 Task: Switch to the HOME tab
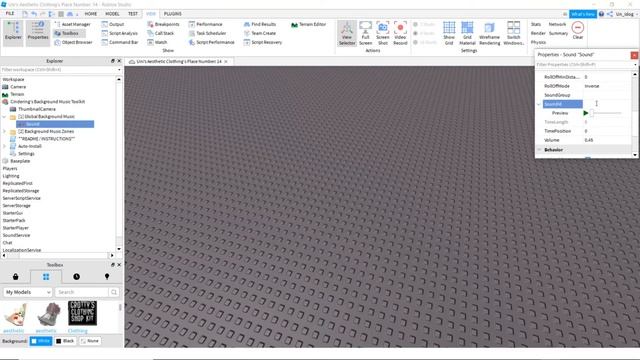coord(91,14)
